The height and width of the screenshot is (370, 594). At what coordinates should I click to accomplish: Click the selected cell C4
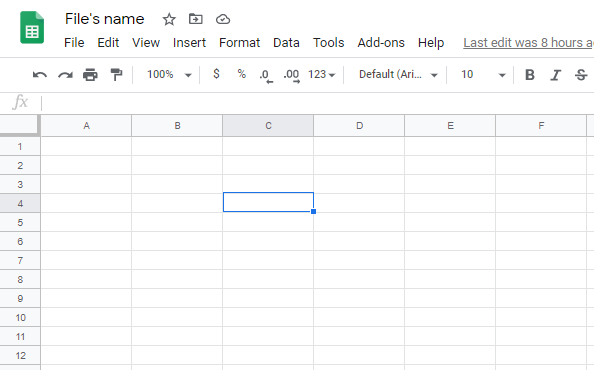pos(268,202)
